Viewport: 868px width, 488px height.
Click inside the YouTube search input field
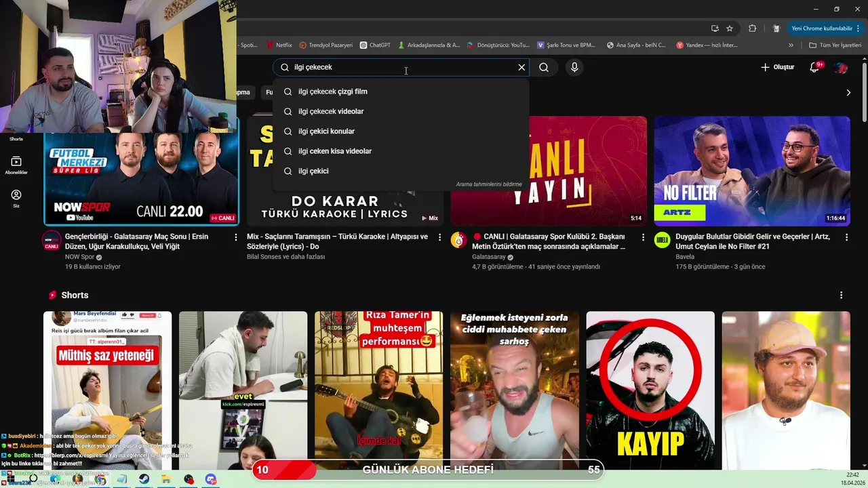click(400, 67)
